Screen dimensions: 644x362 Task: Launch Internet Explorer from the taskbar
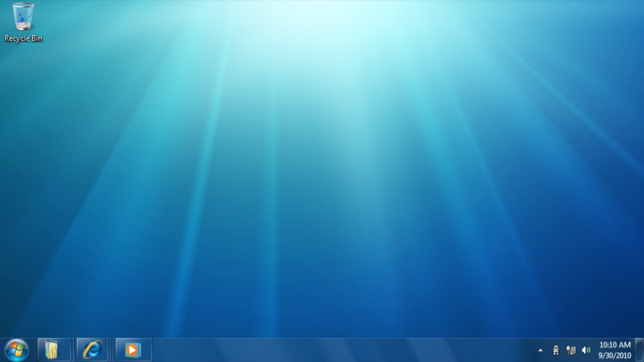(92, 349)
